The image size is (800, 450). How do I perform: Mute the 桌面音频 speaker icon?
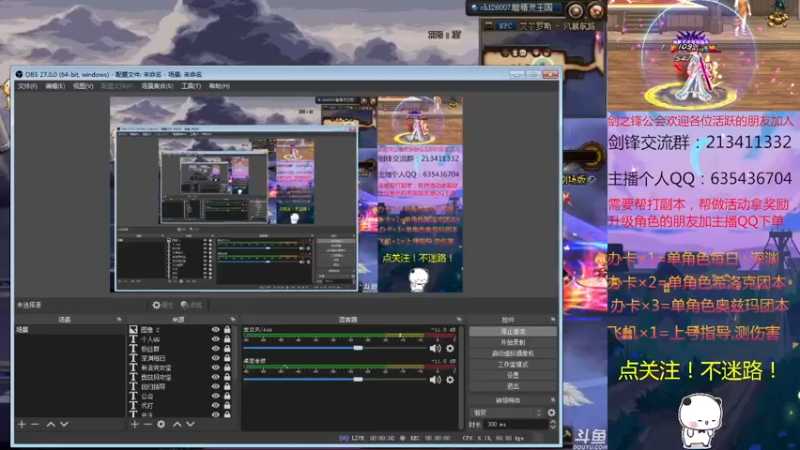435,380
